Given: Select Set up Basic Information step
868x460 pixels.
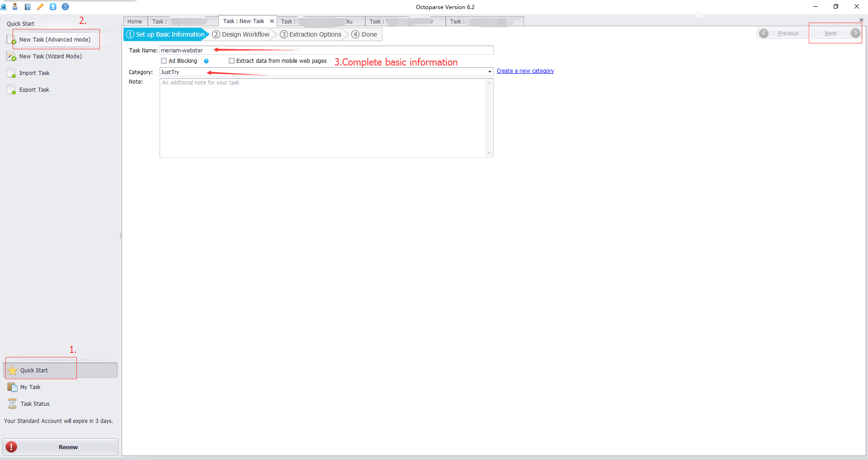Looking at the screenshot, I should coord(165,34).
